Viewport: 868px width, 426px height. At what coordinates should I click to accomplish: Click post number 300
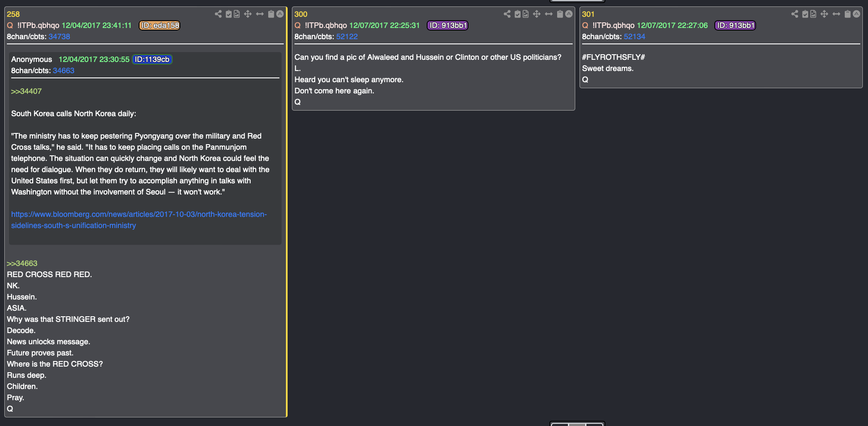(x=301, y=14)
